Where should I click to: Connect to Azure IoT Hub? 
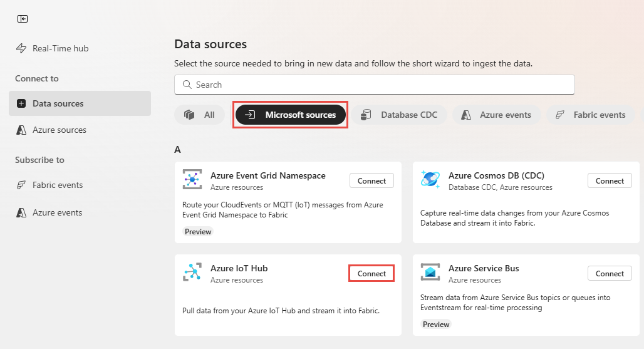[371, 273]
